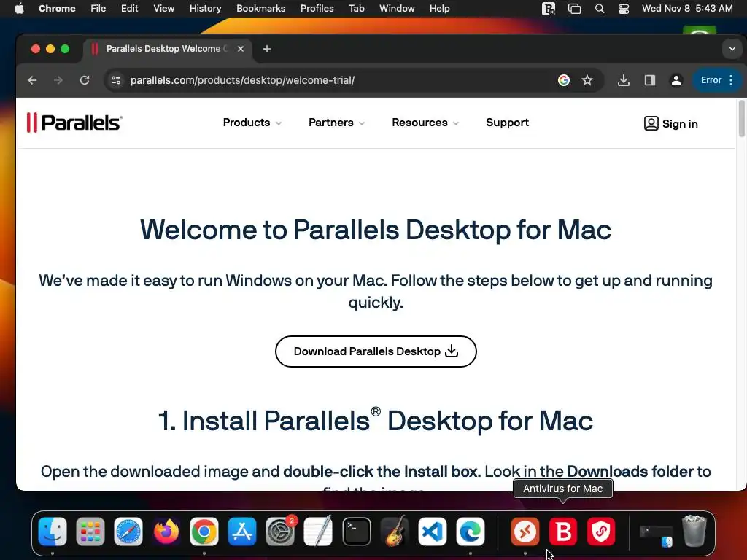Open the Bookmarks menu
This screenshot has width=747, height=560.
point(260,8)
